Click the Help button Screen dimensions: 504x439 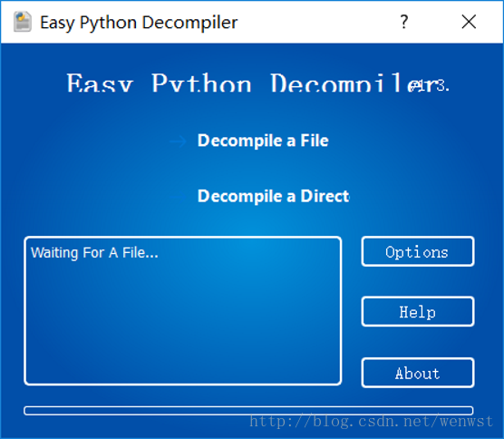pyautogui.click(x=418, y=312)
